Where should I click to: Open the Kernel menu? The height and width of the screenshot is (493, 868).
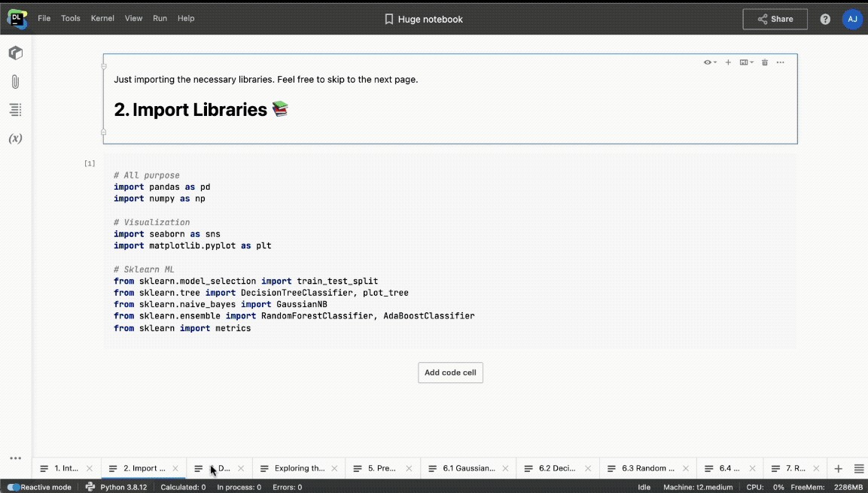click(x=102, y=19)
